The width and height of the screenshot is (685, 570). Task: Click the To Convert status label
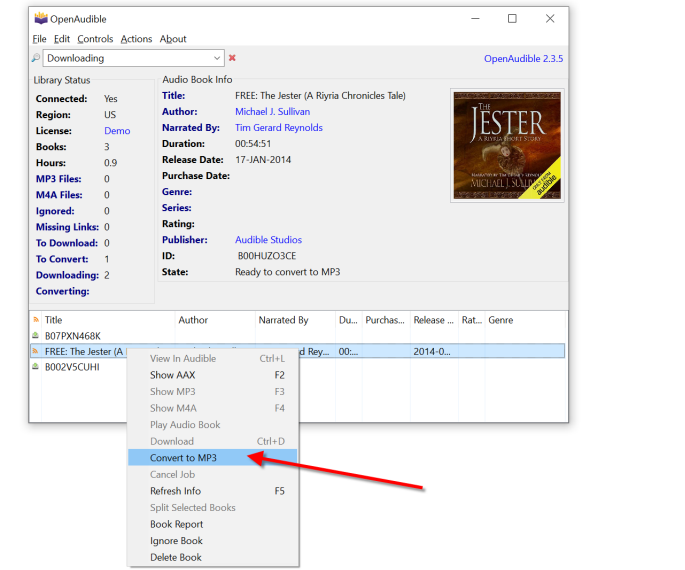click(62, 259)
